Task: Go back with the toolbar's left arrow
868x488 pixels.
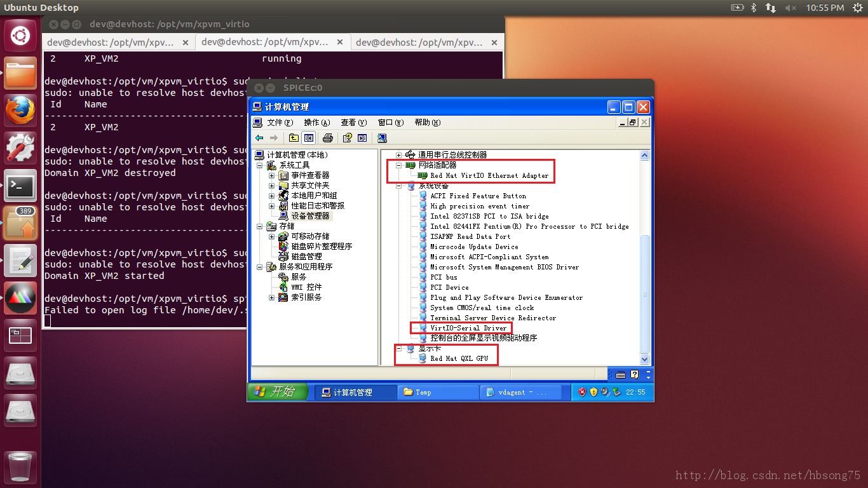Action: click(259, 138)
